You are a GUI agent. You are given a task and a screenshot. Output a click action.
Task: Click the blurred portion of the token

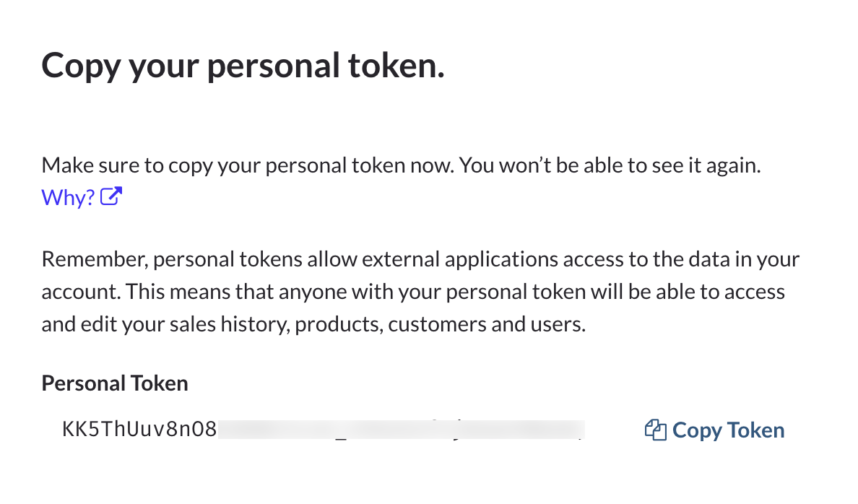(x=401, y=430)
